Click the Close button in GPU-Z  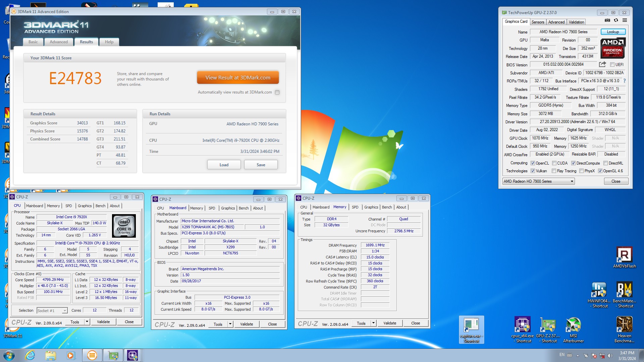click(x=616, y=181)
